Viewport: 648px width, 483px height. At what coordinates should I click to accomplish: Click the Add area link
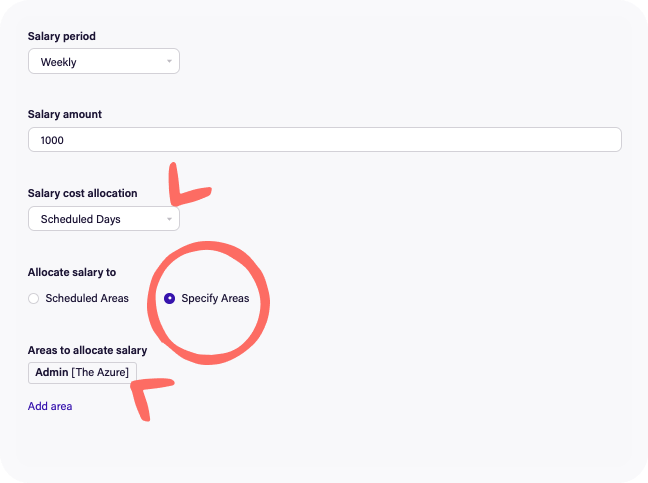coord(50,406)
